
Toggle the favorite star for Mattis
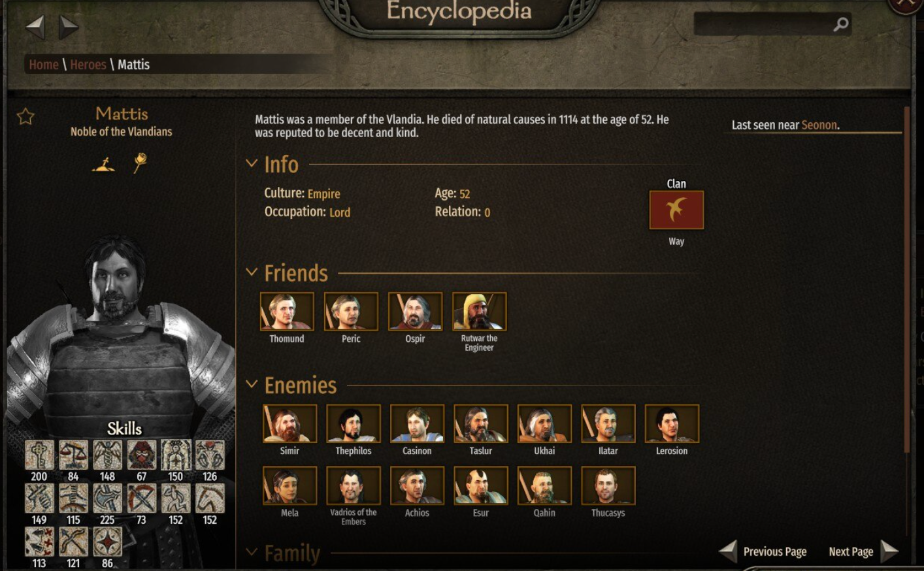pyautogui.click(x=25, y=116)
